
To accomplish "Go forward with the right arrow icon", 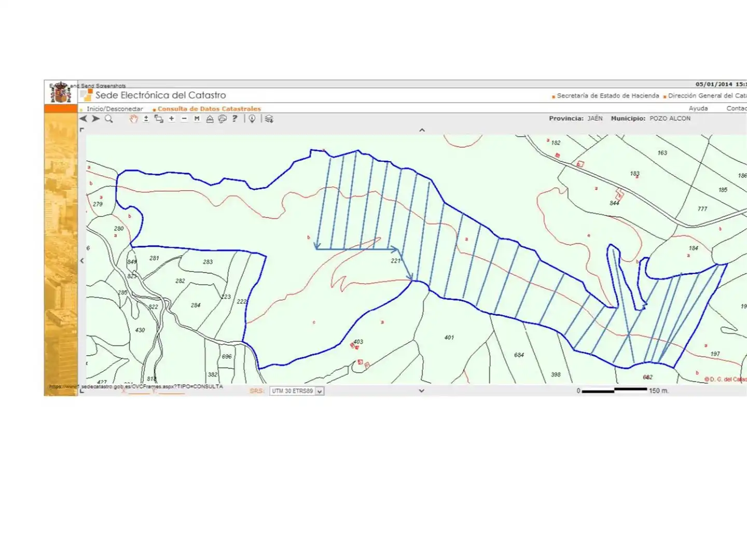I will [96, 119].
